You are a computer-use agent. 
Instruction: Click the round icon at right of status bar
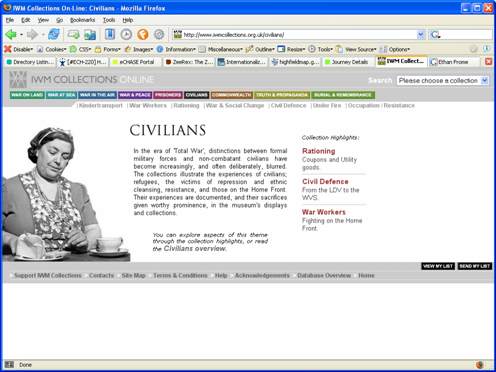coord(480,365)
